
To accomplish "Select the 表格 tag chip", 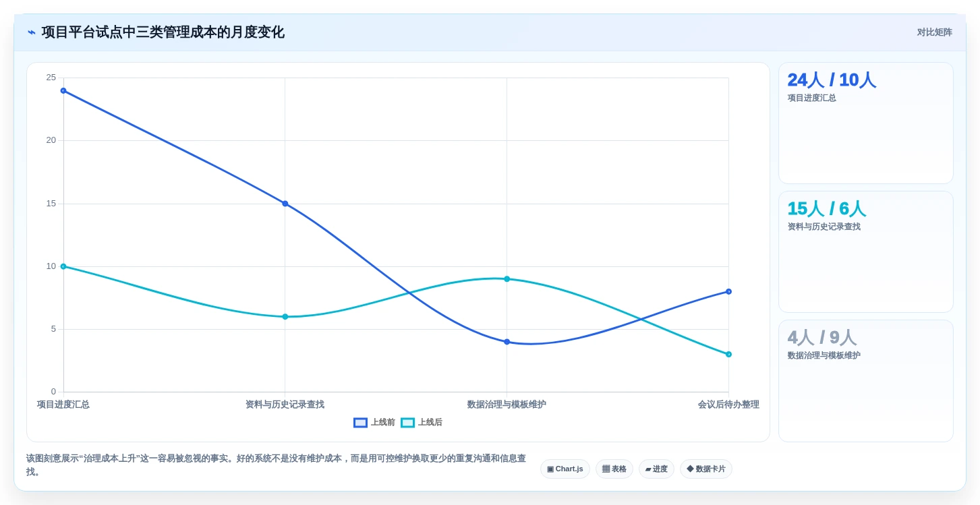I will tap(614, 469).
